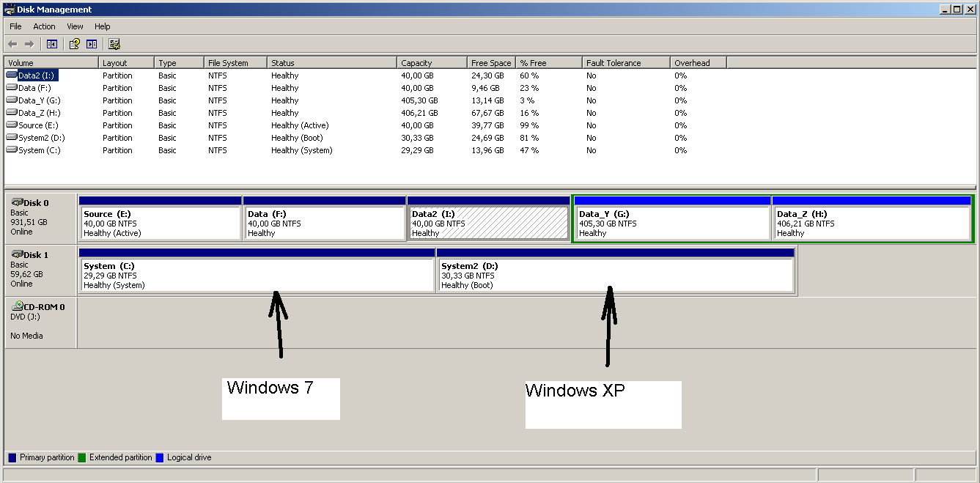980x483 pixels.
Task: Click the Settings toolbar icon with star
Action: click(x=114, y=44)
